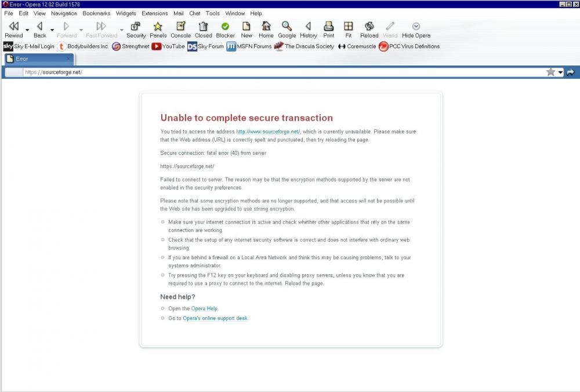This screenshot has height=392, width=580.
Task: Open the Security toolbar button
Action: [136, 26]
